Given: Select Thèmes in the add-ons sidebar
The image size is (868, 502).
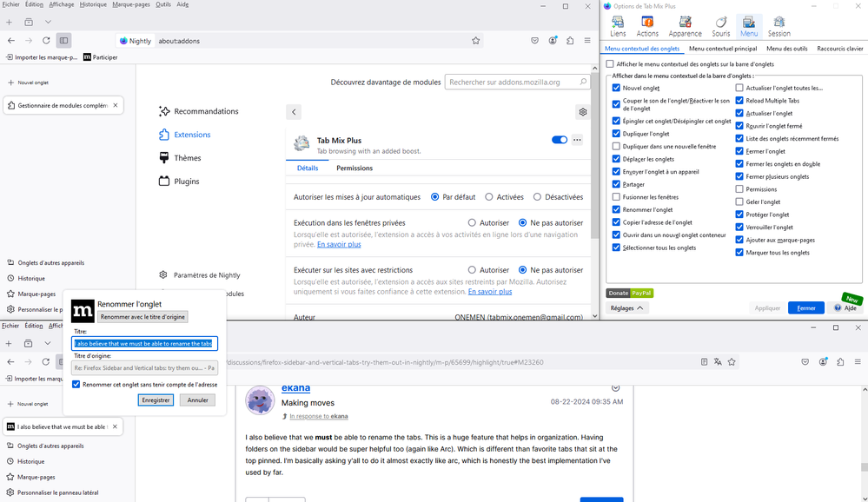Looking at the screenshot, I should (x=187, y=158).
